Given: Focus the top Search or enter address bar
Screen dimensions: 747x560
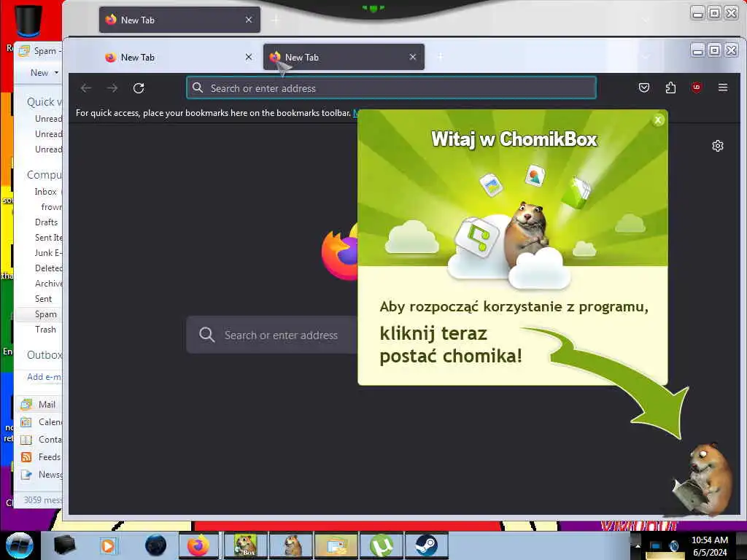Looking at the screenshot, I should [x=391, y=88].
